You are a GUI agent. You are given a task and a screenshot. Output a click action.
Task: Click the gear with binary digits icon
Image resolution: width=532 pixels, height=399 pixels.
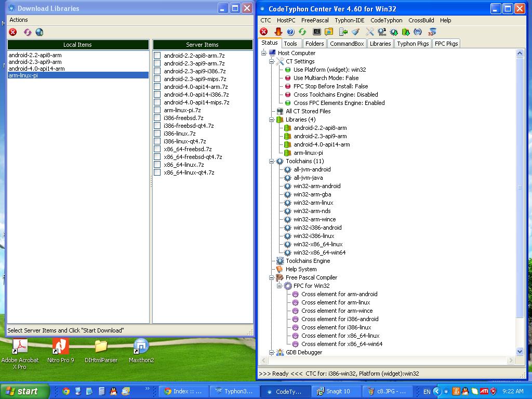click(x=382, y=32)
